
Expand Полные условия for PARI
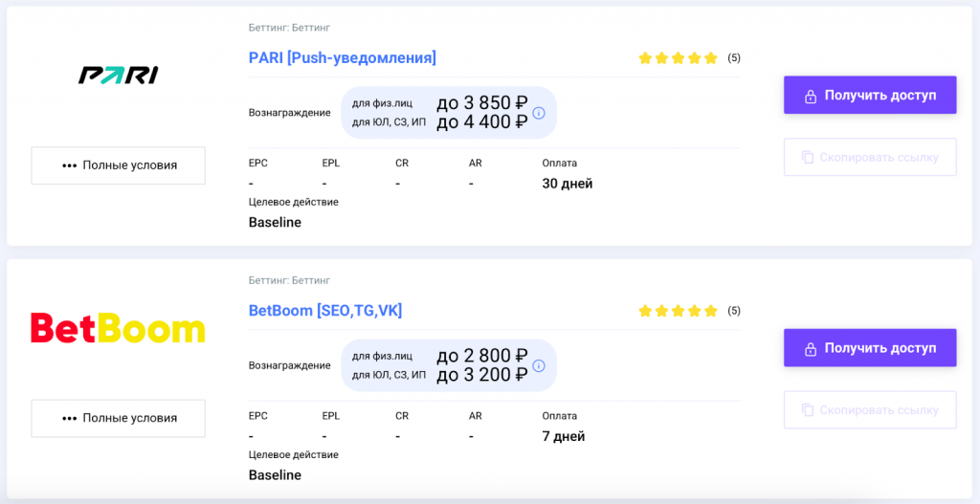(119, 165)
